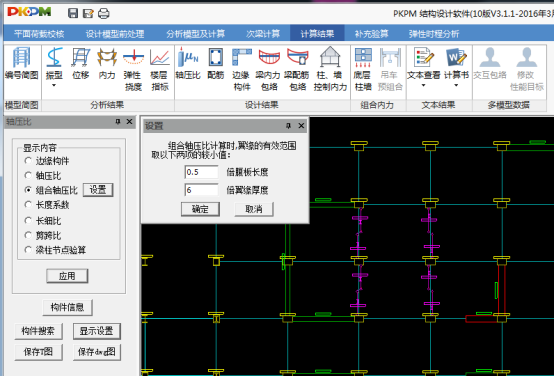Open the 位移 displacement results
Screen dimensions: 554x376
coord(81,64)
